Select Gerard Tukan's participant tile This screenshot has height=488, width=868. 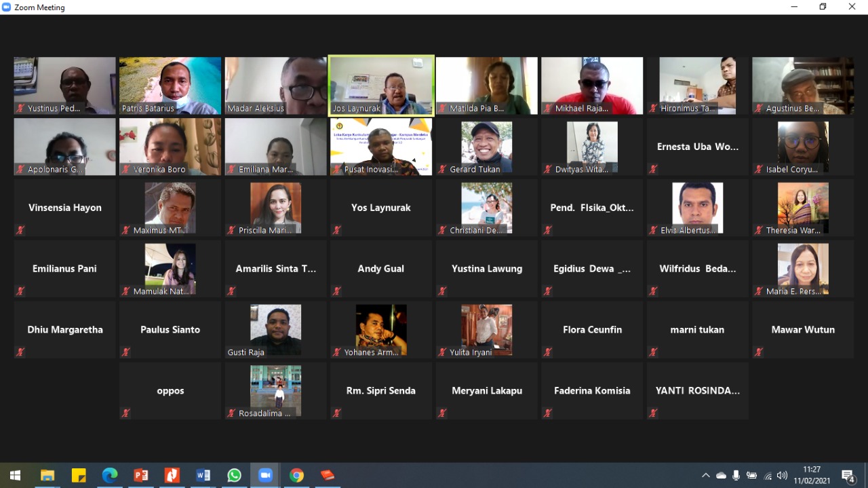(487, 147)
